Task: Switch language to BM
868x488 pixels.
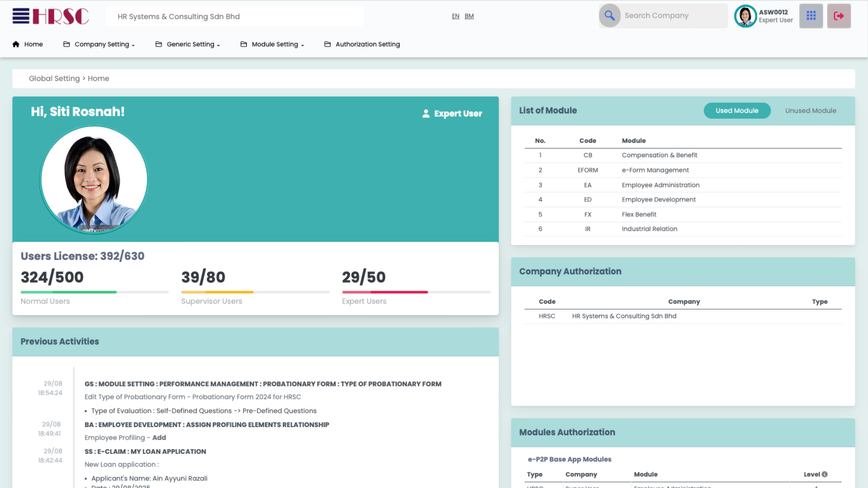Action: [469, 16]
